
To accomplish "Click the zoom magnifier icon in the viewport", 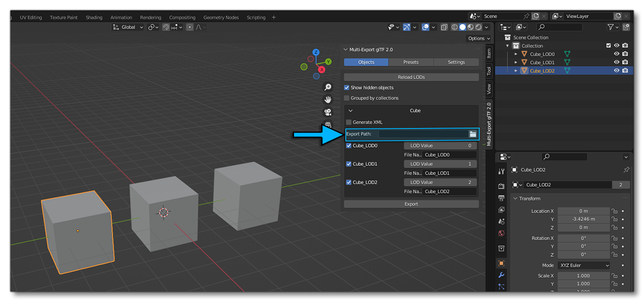I will click(328, 87).
